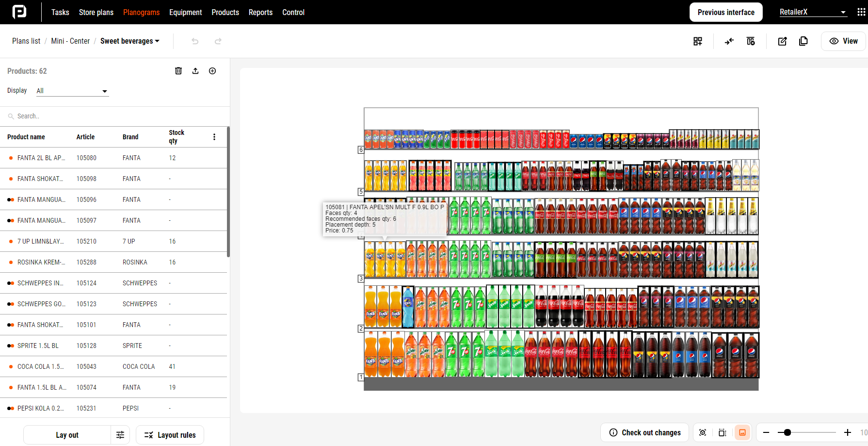Screen dimensions: 868x446
Task: Toggle the View eye button
Action: pos(844,41)
